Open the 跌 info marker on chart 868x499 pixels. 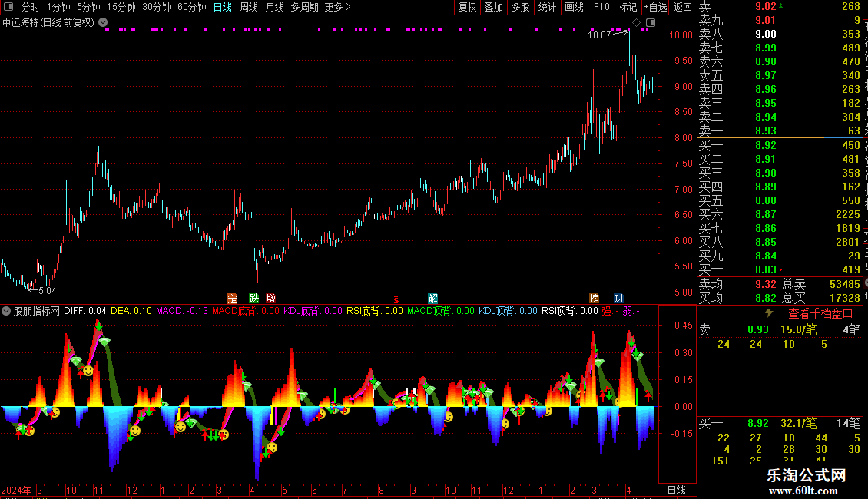point(254,298)
